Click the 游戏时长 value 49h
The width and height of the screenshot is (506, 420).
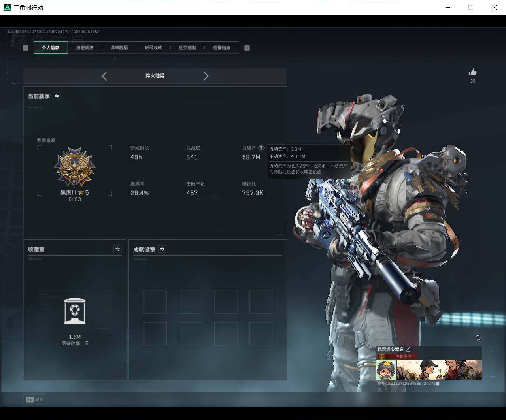point(136,157)
